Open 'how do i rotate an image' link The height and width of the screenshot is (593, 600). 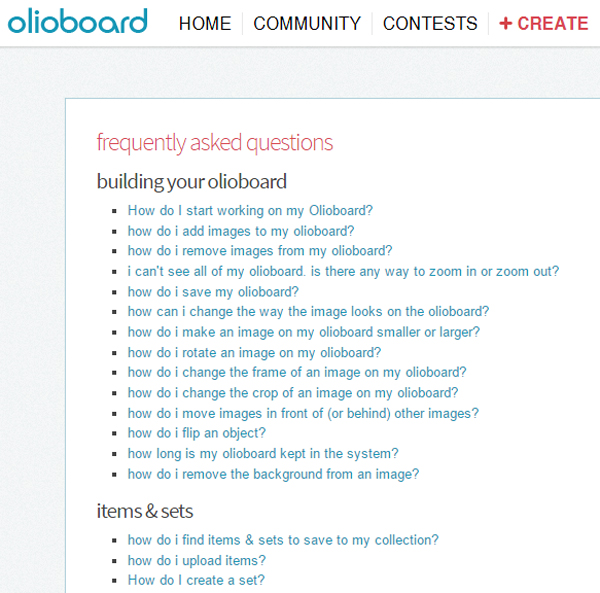click(254, 353)
